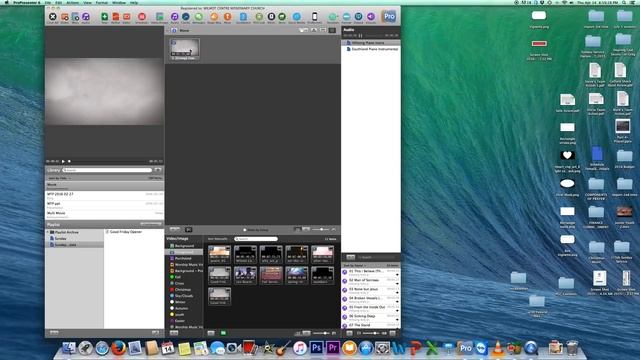Play the preview with the play button

pyautogui.click(x=63, y=161)
